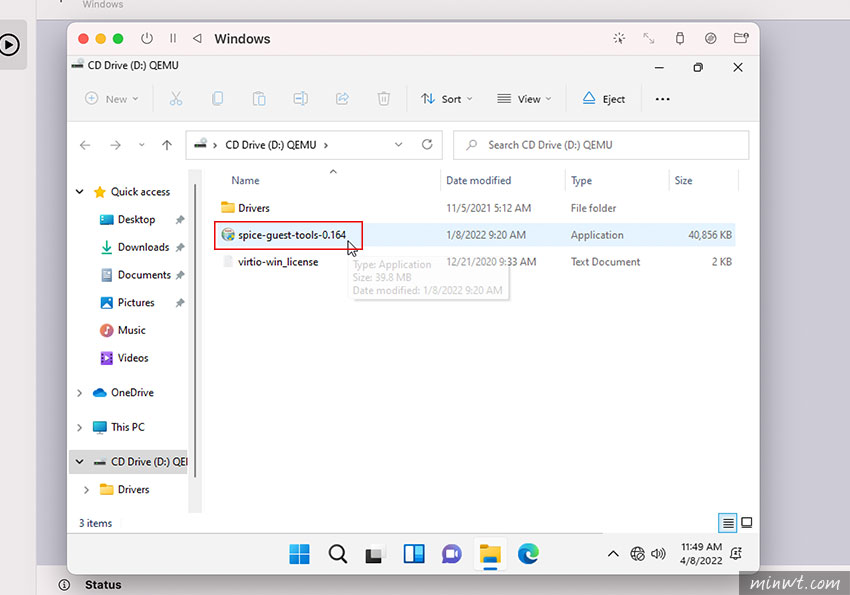Screen dimensions: 850x595
Task: Click CD Drive (D:) QEMU breadcrumb
Action: click(x=271, y=145)
